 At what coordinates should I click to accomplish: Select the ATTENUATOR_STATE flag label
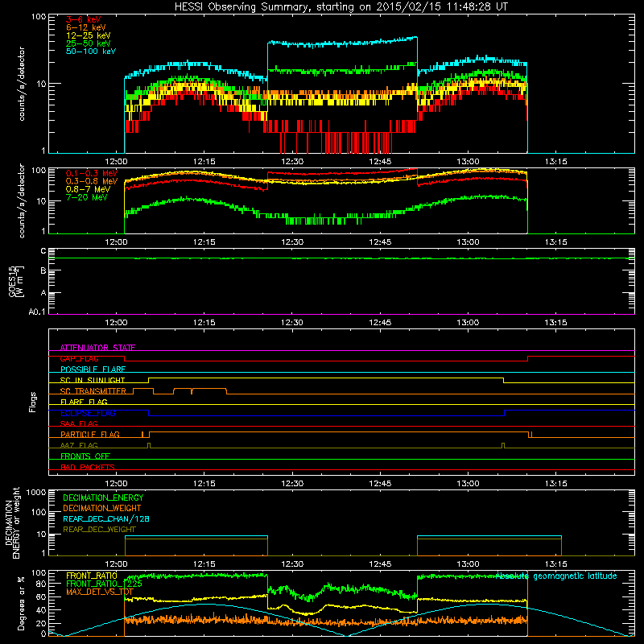tap(97, 348)
